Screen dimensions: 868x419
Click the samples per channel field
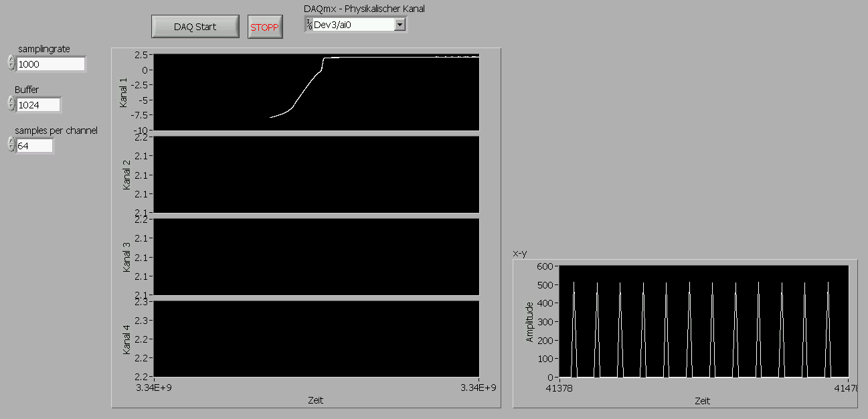pyautogui.click(x=35, y=145)
